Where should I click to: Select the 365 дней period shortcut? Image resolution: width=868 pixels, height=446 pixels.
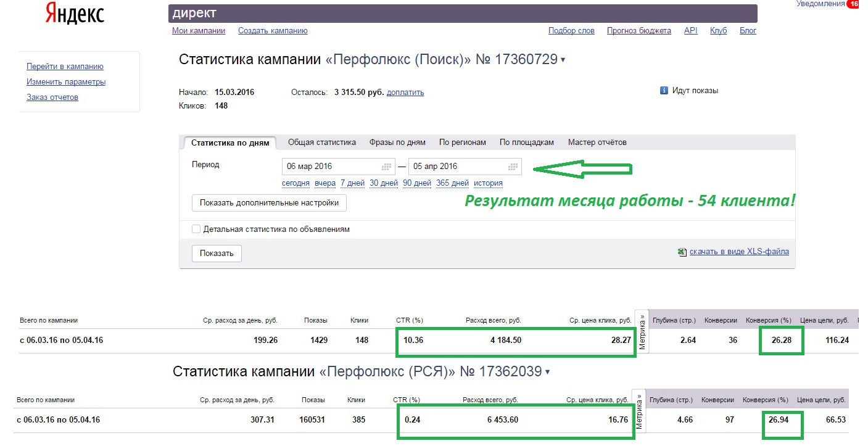pyautogui.click(x=452, y=183)
